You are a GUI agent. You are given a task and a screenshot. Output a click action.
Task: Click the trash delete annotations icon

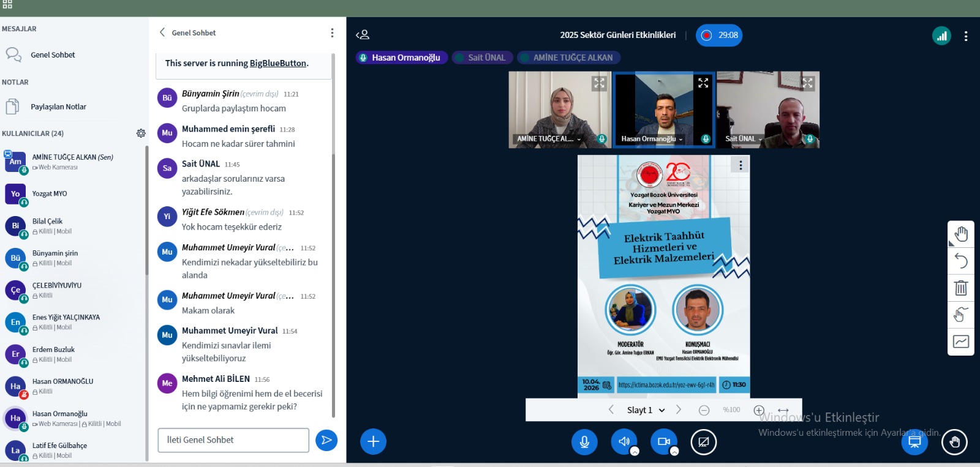pos(960,288)
